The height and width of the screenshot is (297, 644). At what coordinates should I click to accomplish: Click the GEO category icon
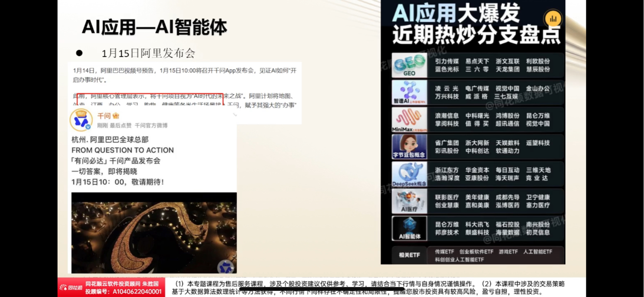point(409,65)
